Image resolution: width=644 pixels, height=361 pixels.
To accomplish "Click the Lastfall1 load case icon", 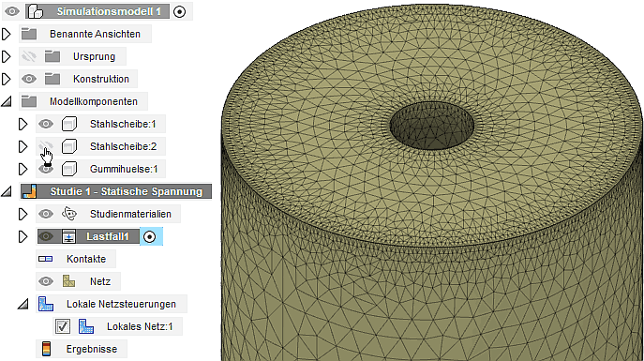I will coord(68,236).
